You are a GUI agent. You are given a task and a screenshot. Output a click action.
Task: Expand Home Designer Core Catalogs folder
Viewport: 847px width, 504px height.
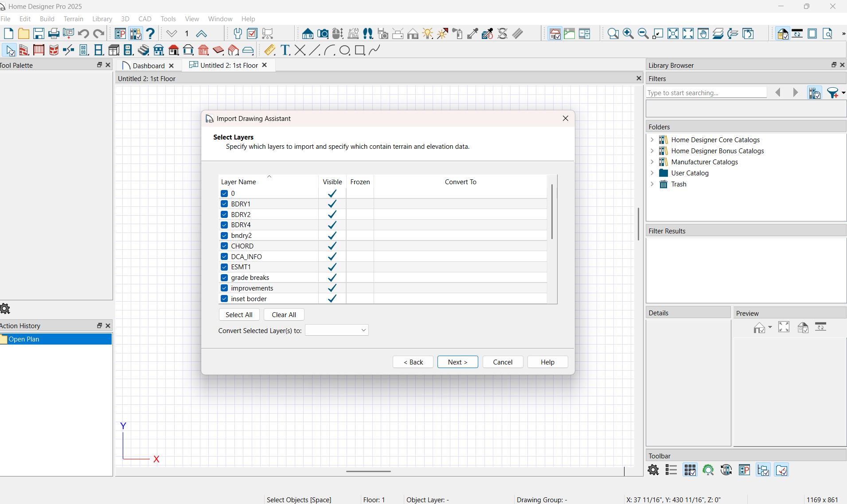652,140
